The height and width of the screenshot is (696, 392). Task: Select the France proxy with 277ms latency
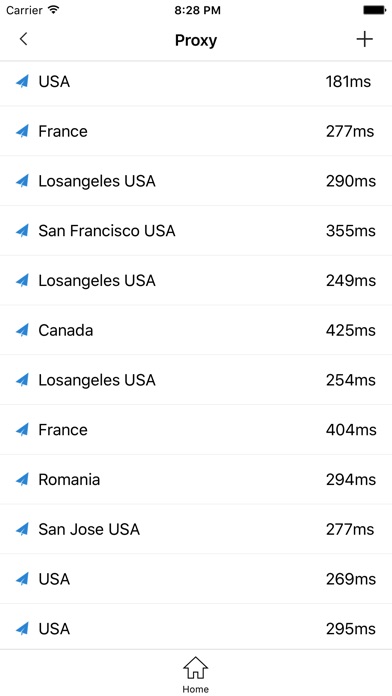(196, 131)
